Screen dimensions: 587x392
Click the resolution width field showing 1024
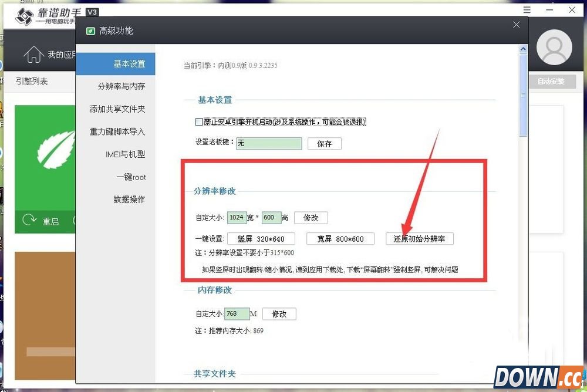(237, 218)
